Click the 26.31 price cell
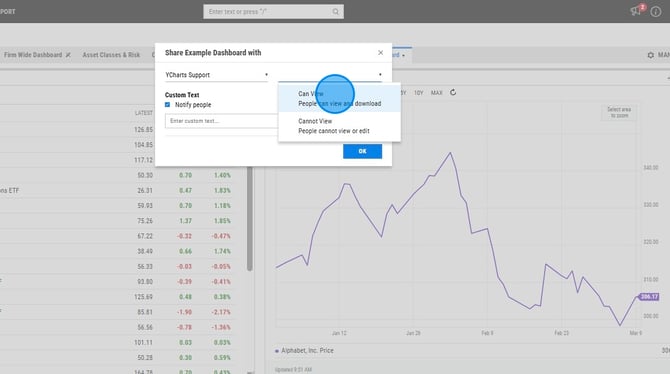The width and height of the screenshot is (670, 374). (x=145, y=191)
